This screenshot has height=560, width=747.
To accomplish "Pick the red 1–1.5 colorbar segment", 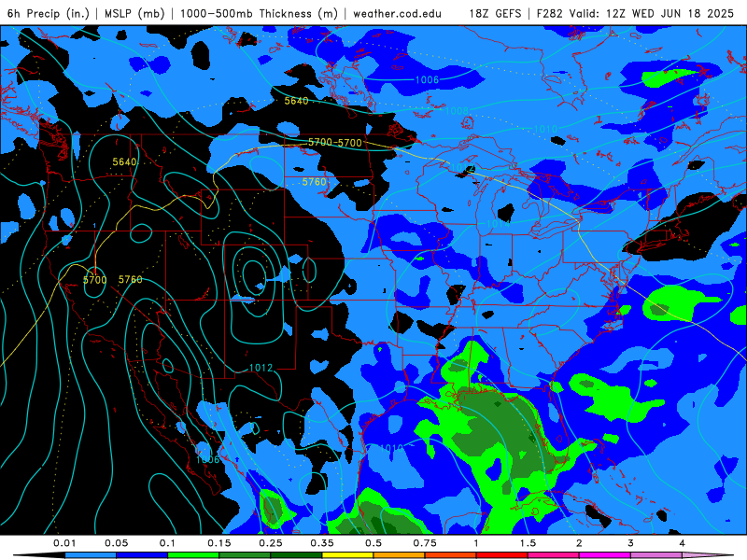I will (x=502, y=555).
